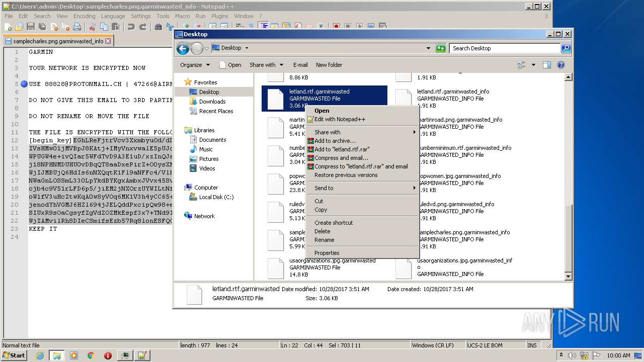Viewport: 644px width, 362px height.
Task: Open Encoding menu in Notepad++
Action: [84, 16]
